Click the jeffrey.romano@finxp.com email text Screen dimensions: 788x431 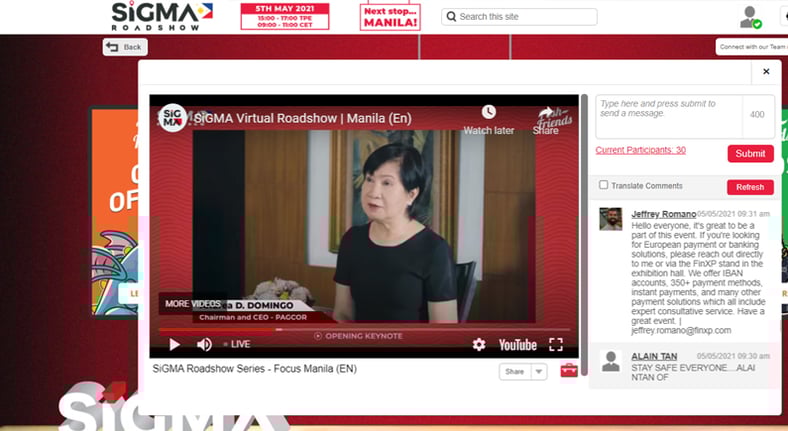pyautogui.click(x=681, y=331)
